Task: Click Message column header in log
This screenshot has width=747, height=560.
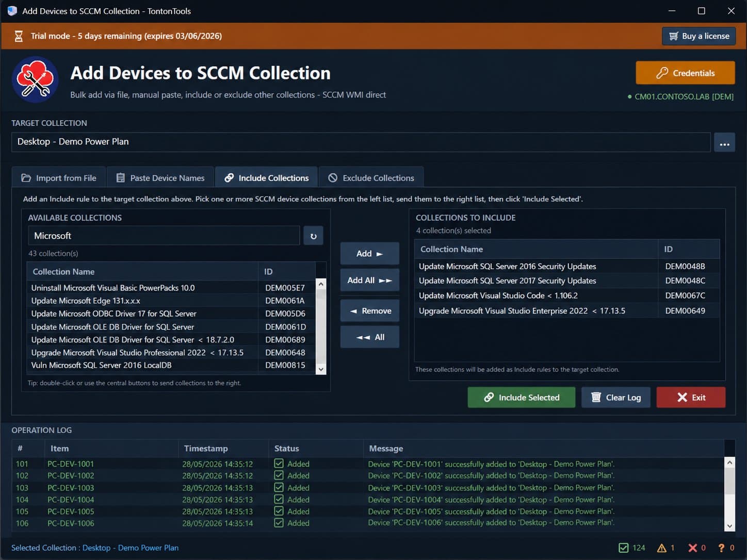Action: [544, 449]
